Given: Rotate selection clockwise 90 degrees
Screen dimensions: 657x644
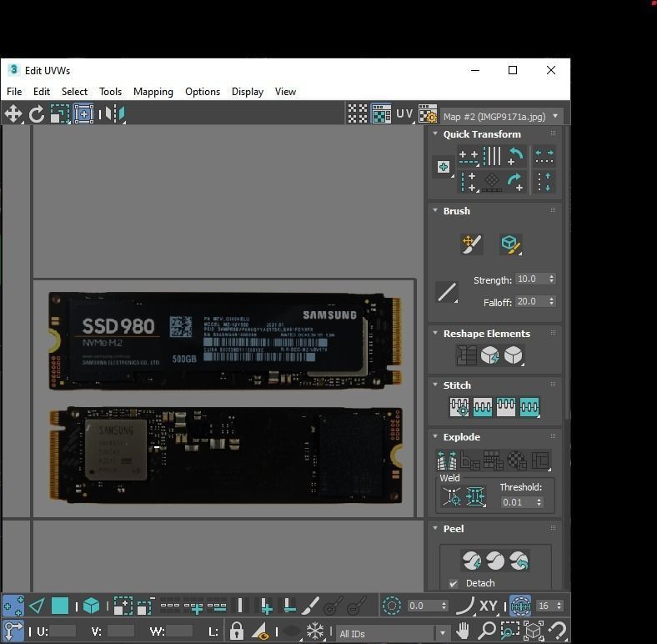Looking at the screenshot, I should (x=515, y=183).
